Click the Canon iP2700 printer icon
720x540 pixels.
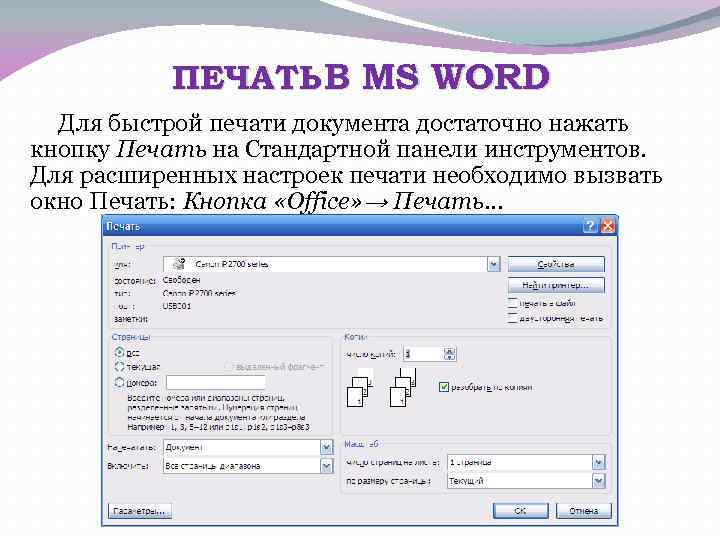point(179,264)
